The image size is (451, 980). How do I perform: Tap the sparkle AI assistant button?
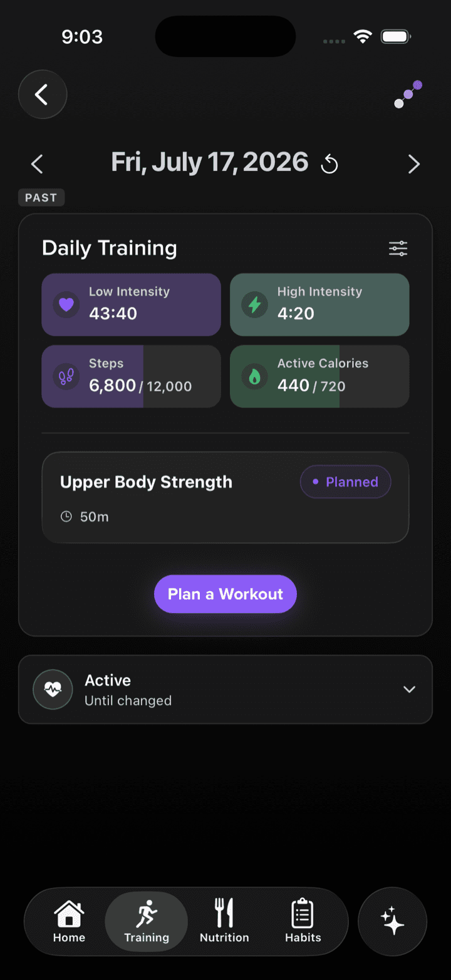(x=392, y=921)
